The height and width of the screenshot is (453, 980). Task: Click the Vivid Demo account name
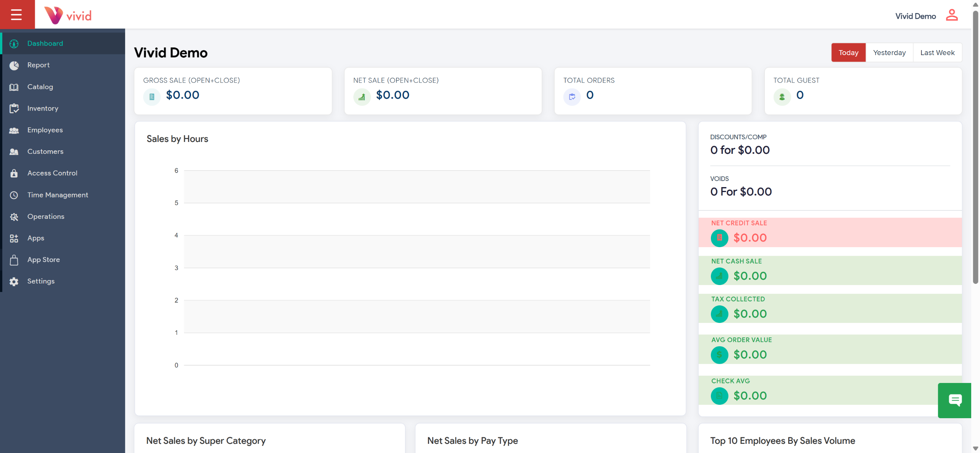(x=915, y=16)
